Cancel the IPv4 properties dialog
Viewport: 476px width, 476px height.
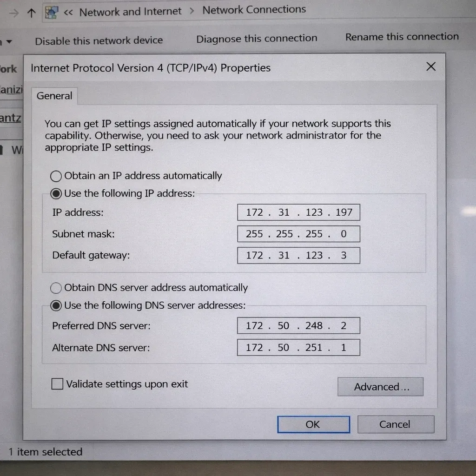(x=396, y=424)
